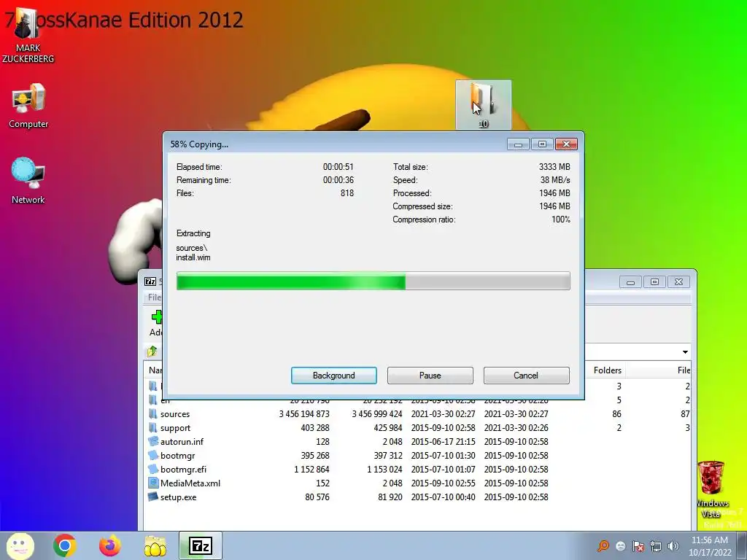Click the 7z title bar icon

tap(150, 281)
